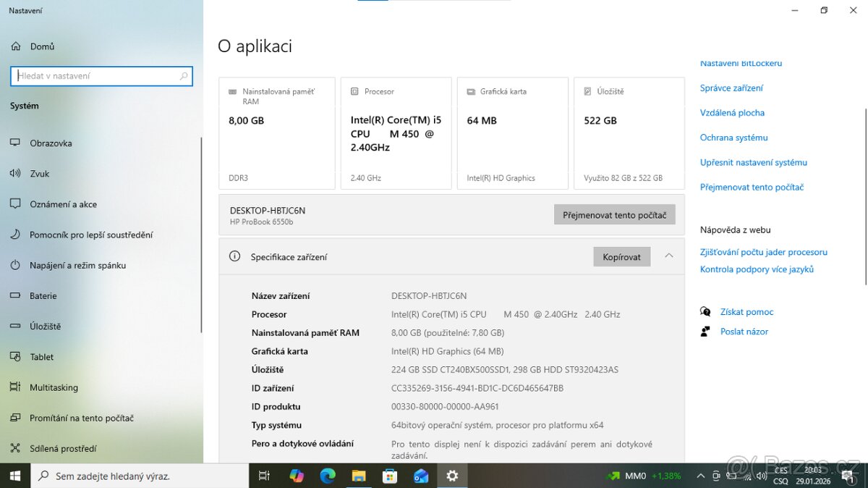Select Multitasking in the sidebar
This screenshot has height=488, width=868.
(54, 387)
